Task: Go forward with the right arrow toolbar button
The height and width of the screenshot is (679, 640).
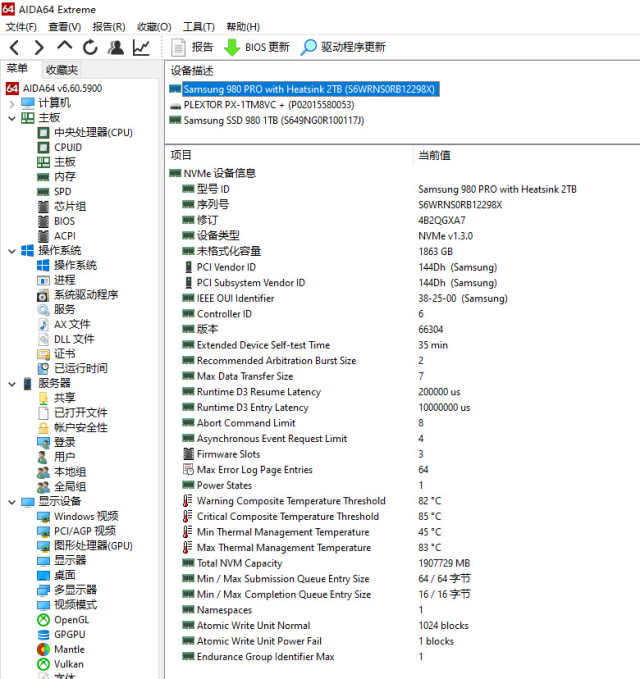Action: tap(39, 47)
